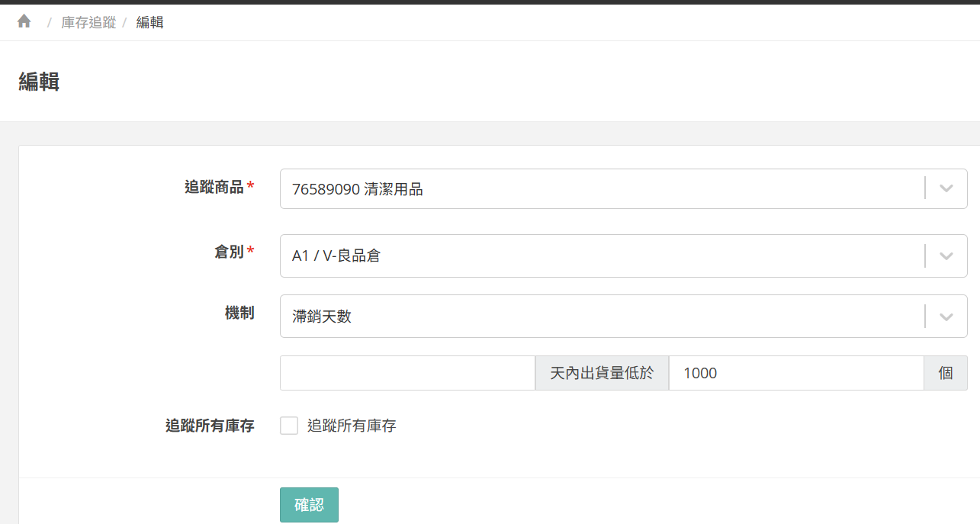This screenshot has width=980, height=524.
Task: Click the 個 unit addon
Action: 946,373
